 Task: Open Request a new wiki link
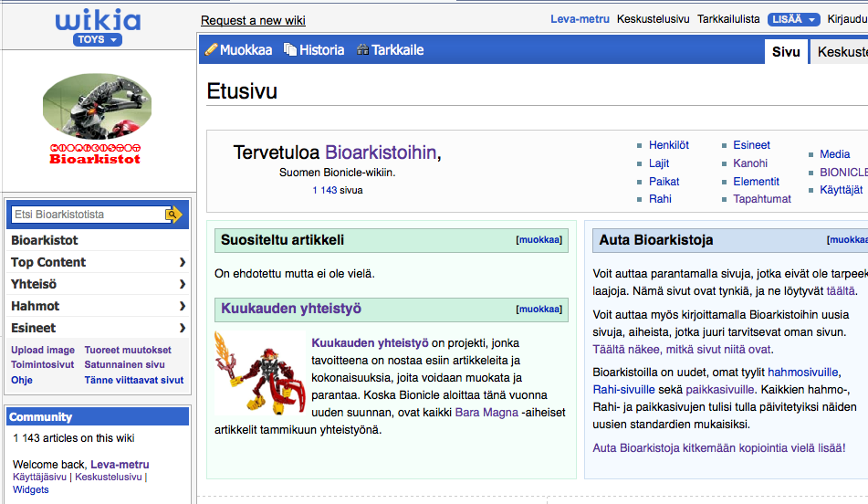click(x=253, y=20)
